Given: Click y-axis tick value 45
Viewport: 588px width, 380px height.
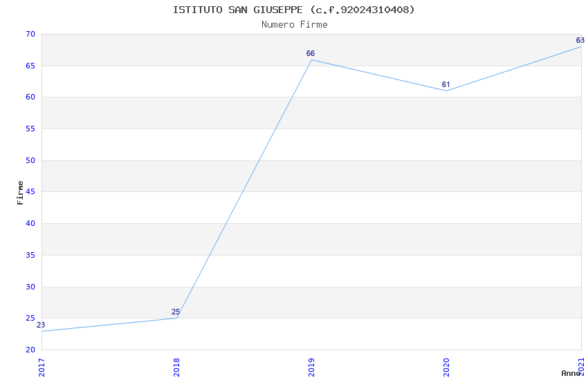Looking at the screenshot, I should click(30, 191).
